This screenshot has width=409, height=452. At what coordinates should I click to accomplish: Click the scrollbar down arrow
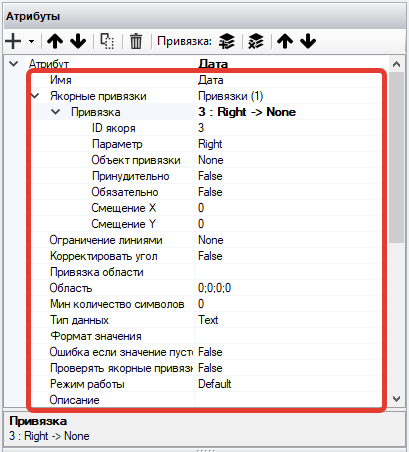(x=396, y=399)
